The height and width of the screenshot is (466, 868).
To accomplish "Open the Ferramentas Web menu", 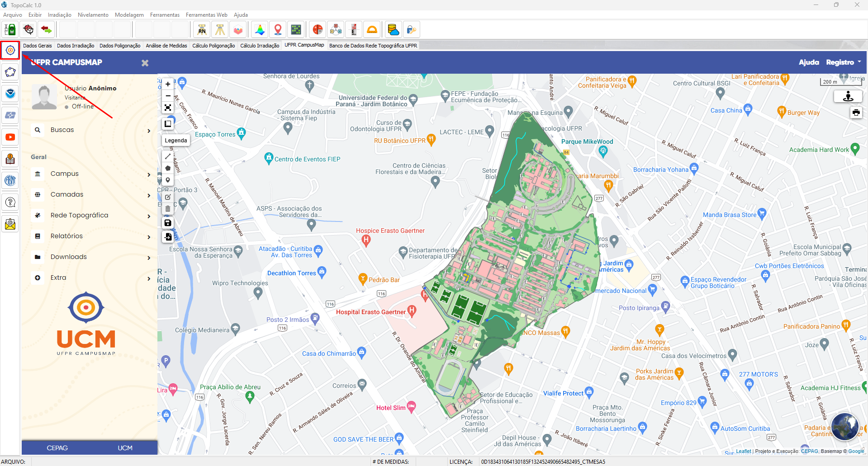I will (207, 15).
